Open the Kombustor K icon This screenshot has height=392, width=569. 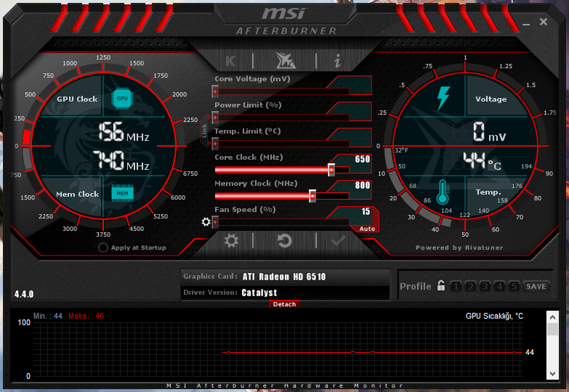tap(230, 60)
